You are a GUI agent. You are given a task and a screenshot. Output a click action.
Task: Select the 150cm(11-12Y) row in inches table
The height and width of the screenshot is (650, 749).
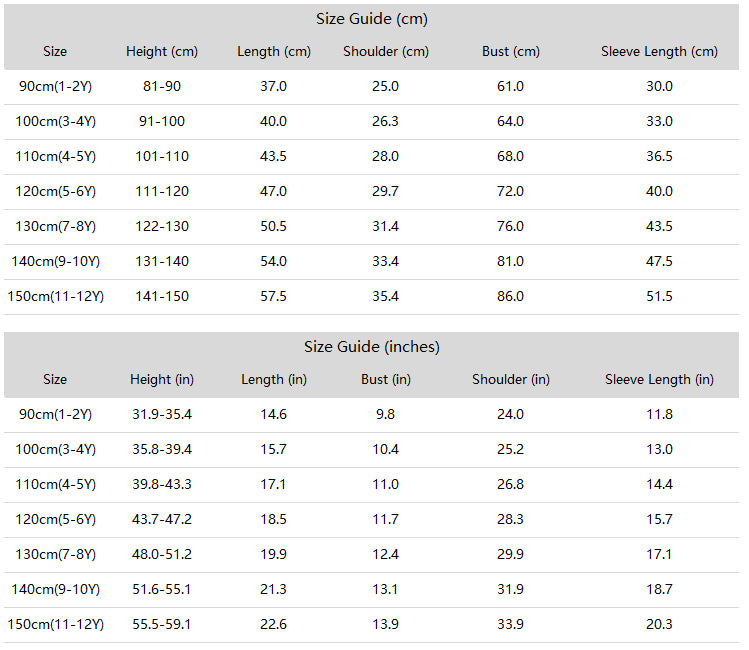click(x=372, y=625)
